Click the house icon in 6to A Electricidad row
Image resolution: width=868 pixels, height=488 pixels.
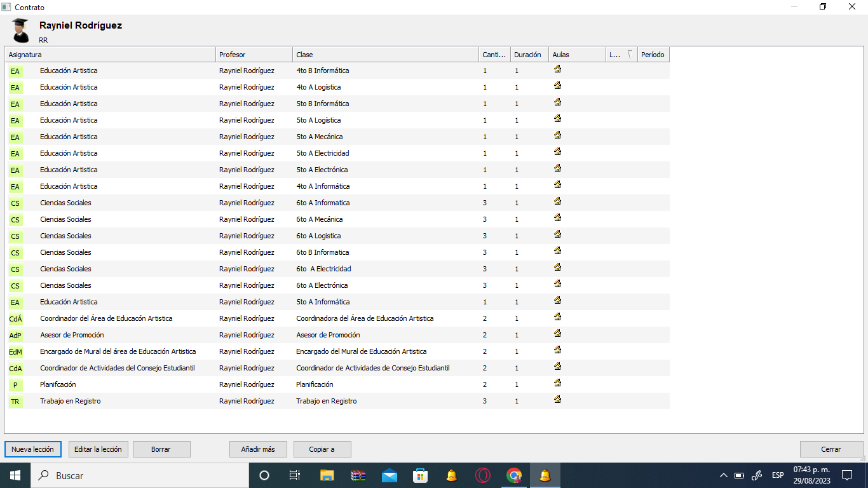click(558, 268)
